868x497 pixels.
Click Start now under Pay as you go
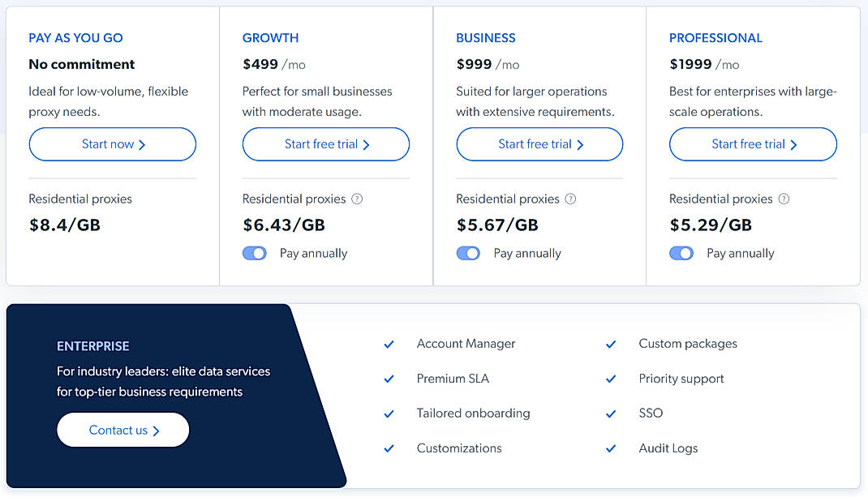tap(112, 144)
